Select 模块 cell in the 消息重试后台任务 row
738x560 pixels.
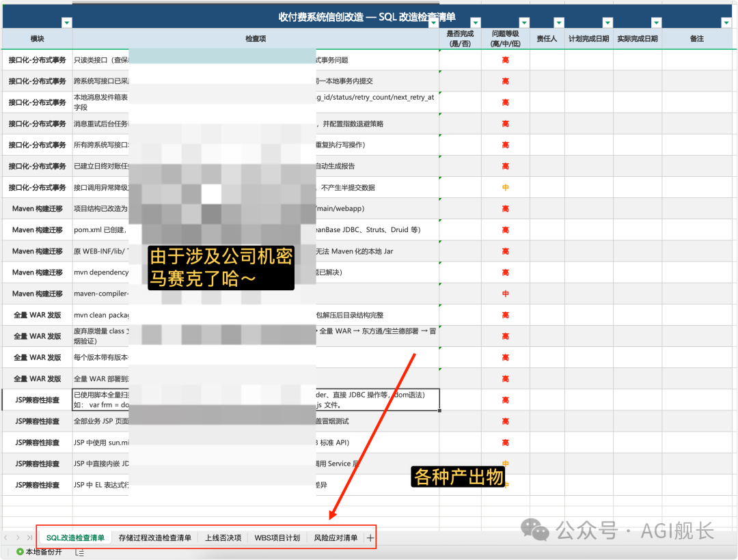tap(37, 124)
